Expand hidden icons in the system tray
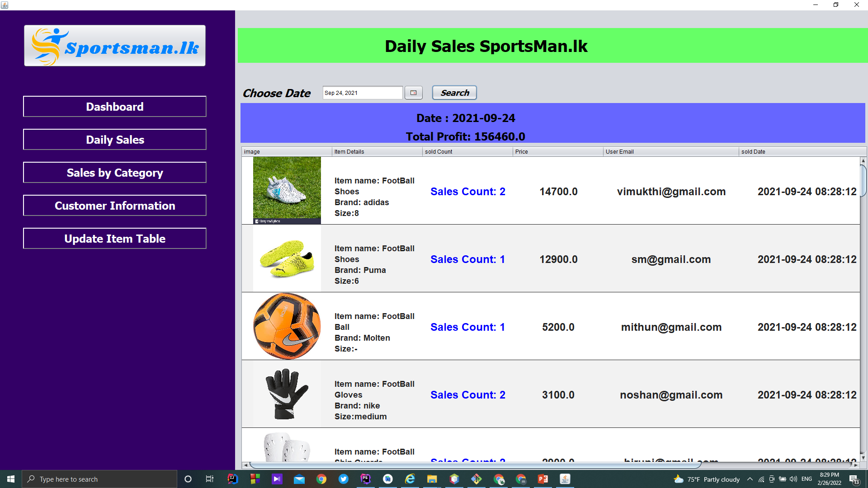Viewport: 868px width, 488px height. (750, 479)
